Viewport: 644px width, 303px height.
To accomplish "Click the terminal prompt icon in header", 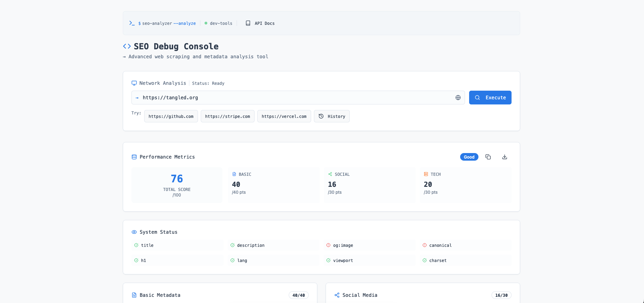I will (x=132, y=23).
